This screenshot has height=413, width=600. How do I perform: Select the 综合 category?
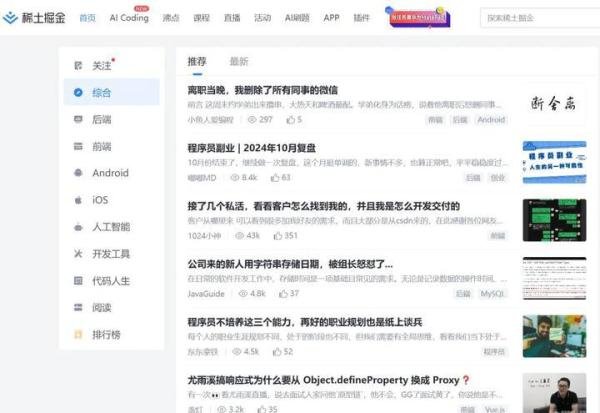[x=112, y=92]
